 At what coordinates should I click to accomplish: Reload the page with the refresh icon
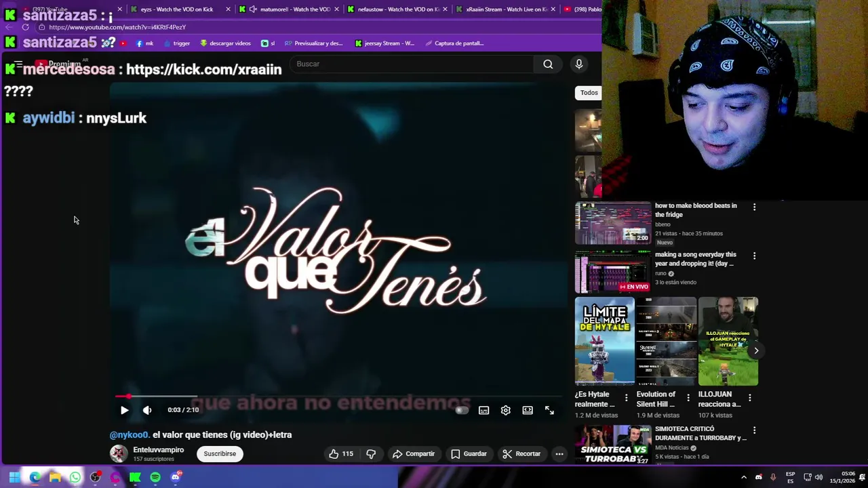click(25, 27)
